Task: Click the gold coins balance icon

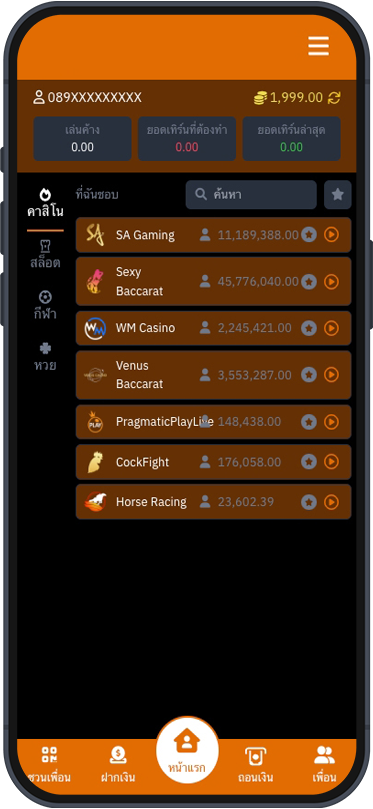Action: [261, 98]
